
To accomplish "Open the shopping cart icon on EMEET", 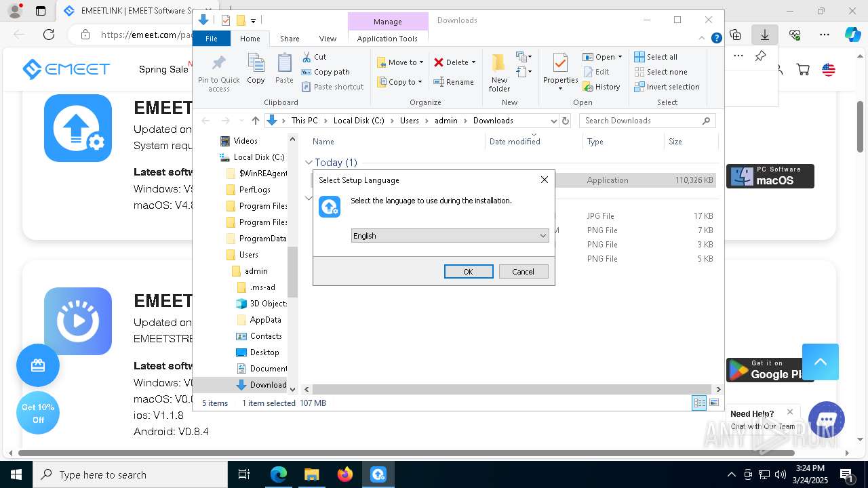I will 803,69.
